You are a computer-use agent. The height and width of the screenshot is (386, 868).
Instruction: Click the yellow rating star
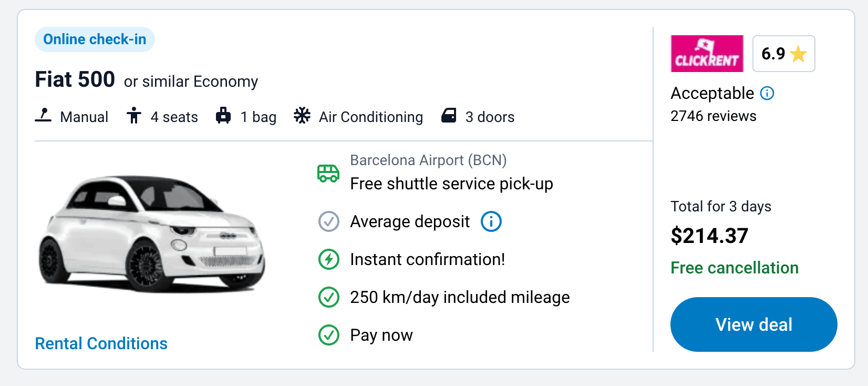[x=799, y=54]
